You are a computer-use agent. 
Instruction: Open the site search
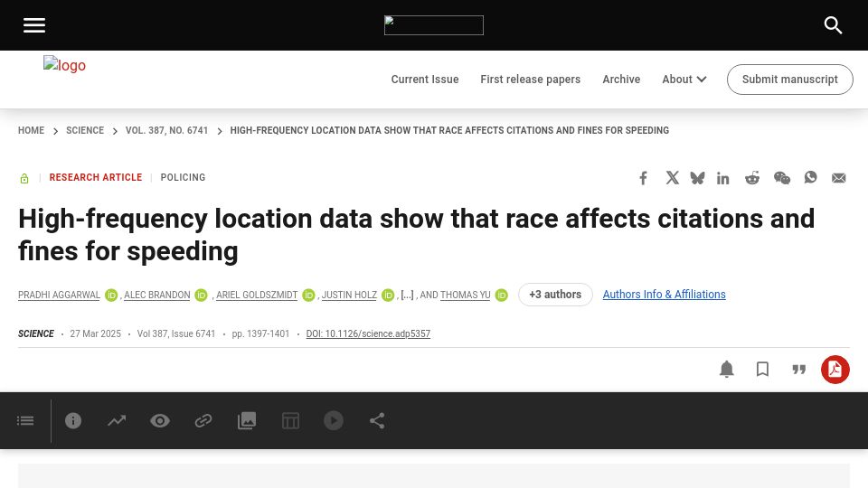(833, 25)
